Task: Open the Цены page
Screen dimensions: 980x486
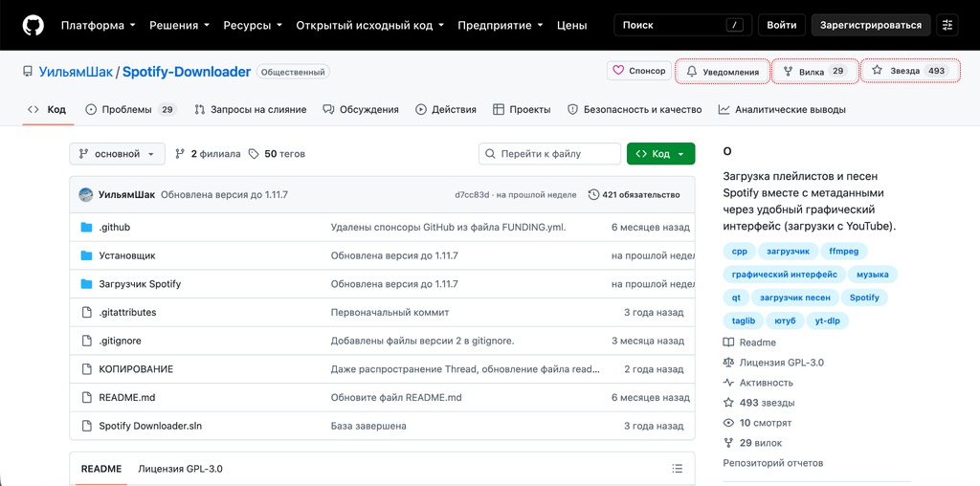Action: [572, 25]
